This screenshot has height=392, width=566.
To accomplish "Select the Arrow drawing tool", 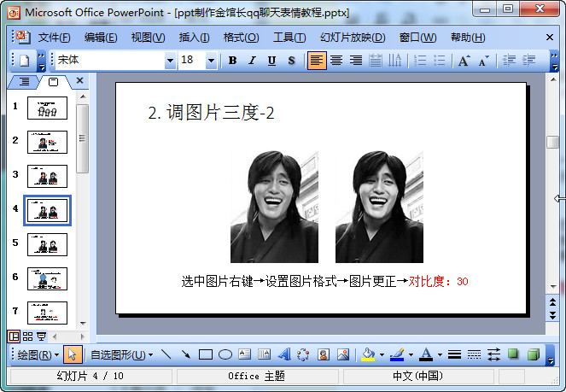I will click(x=185, y=354).
